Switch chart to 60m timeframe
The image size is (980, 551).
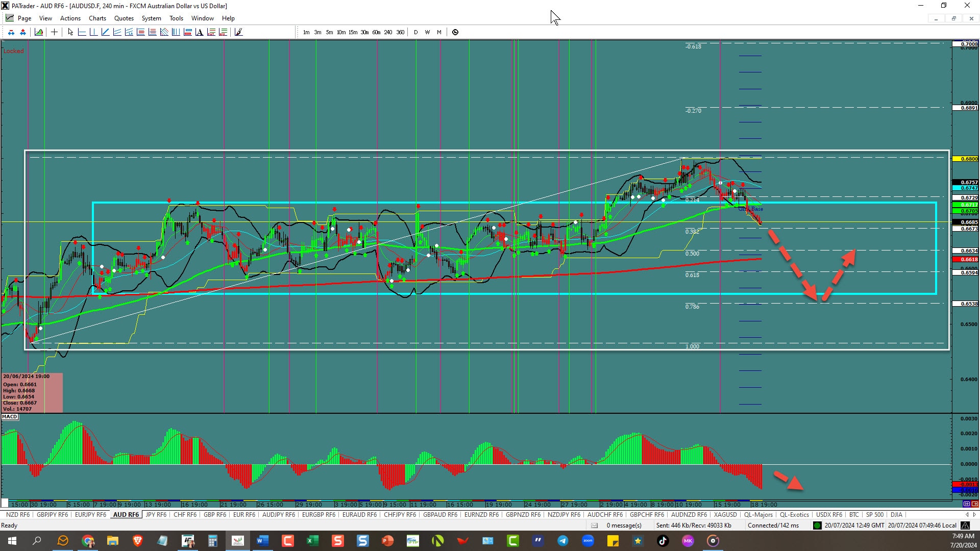tap(376, 32)
